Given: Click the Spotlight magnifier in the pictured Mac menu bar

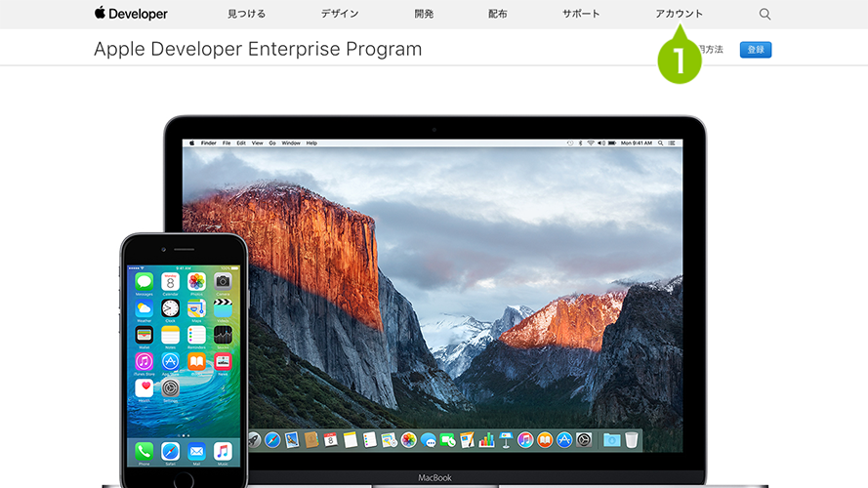Looking at the screenshot, I should 660,142.
